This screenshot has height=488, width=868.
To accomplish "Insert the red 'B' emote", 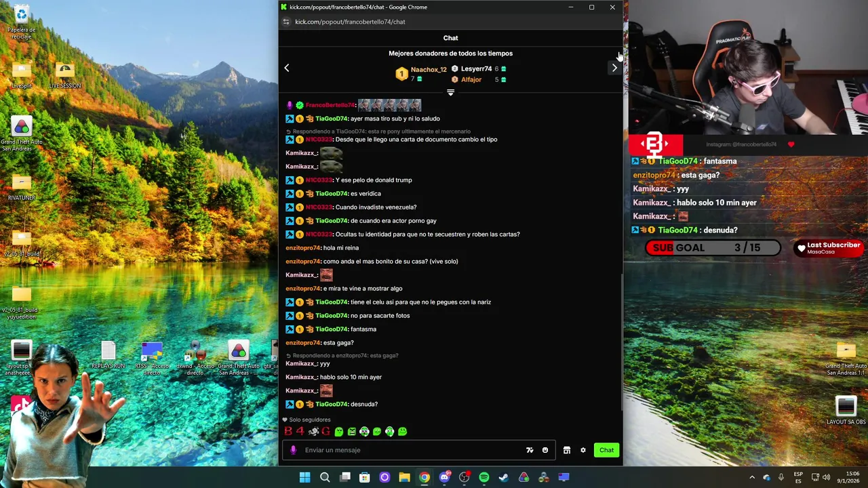I will click(x=288, y=431).
